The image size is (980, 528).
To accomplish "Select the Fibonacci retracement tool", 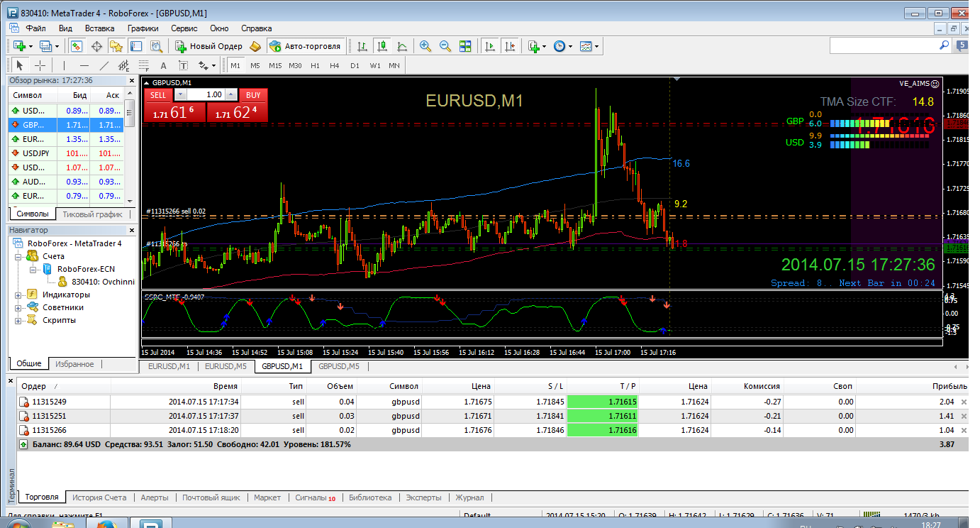I will click(143, 65).
